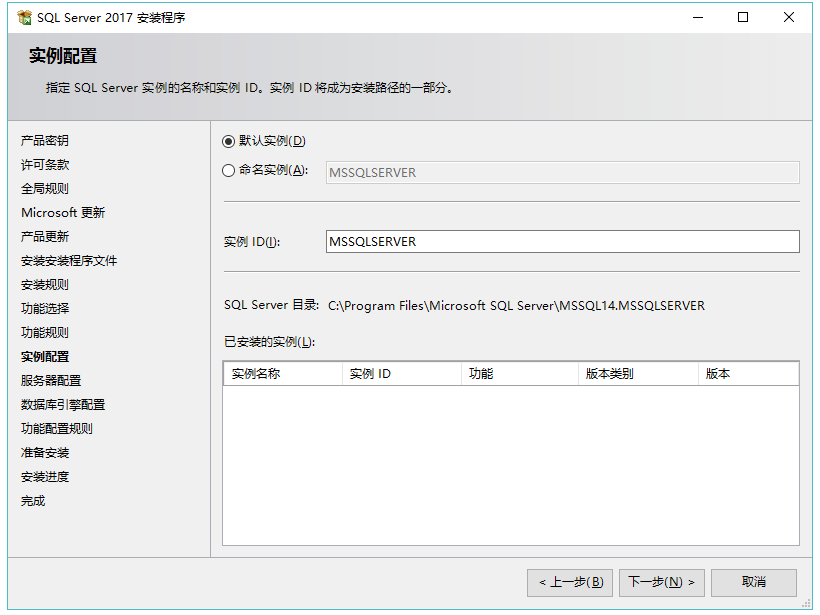
Task: Close the SQL Server 2017 setup window
Action: point(789,17)
